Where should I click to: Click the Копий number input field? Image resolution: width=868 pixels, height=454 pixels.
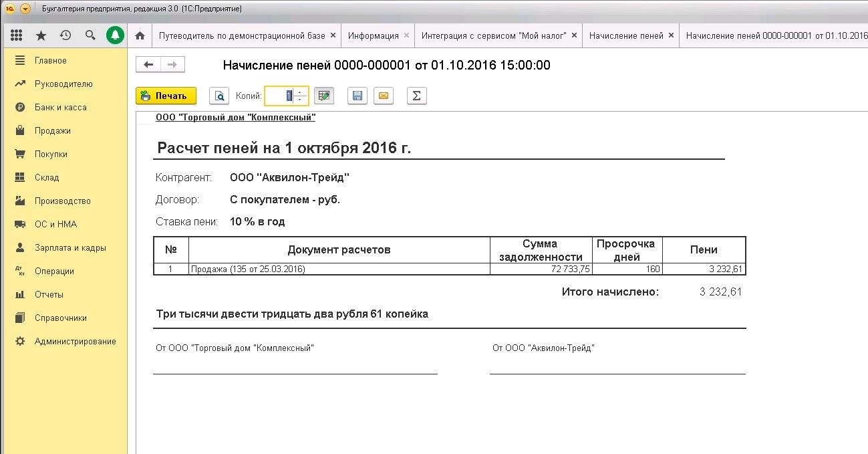point(279,96)
